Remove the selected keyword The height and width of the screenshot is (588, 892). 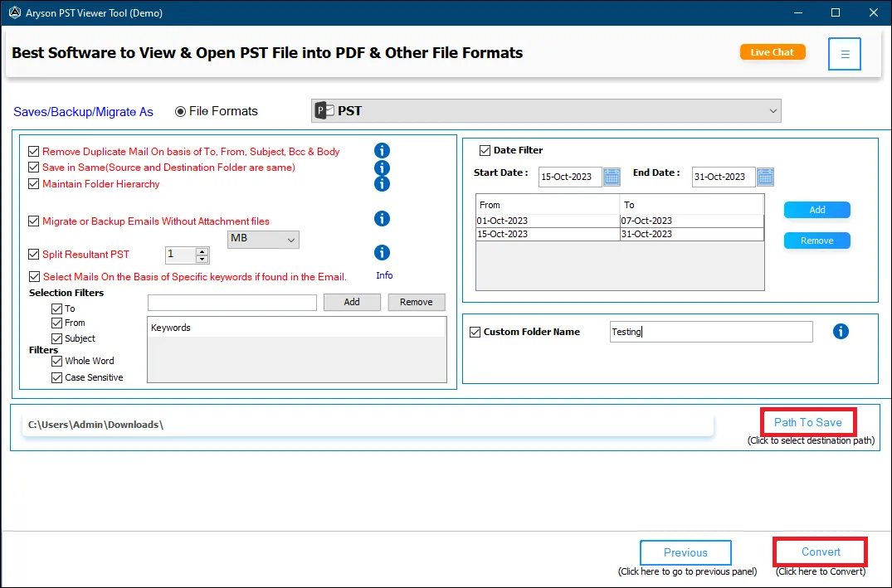click(x=416, y=302)
